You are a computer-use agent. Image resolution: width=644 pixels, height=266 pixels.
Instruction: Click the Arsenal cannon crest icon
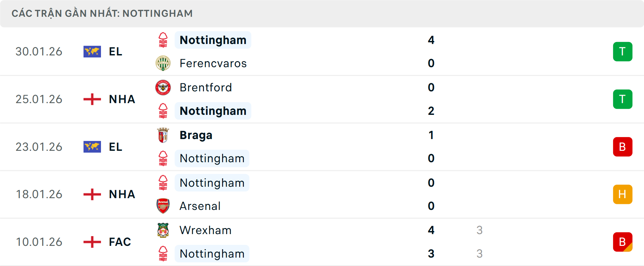tap(163, 206)
